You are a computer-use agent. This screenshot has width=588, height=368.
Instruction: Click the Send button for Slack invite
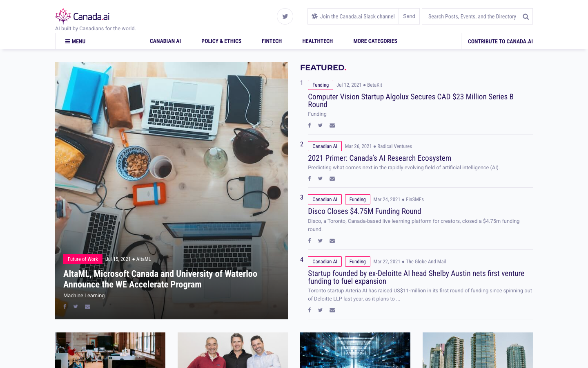point(409,16)
